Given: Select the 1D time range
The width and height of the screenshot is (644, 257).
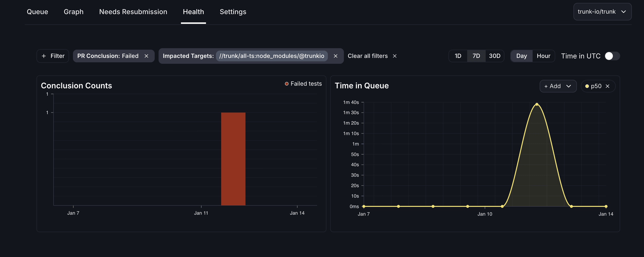Looking at the screenshot, I should click(x=458, y=56).
